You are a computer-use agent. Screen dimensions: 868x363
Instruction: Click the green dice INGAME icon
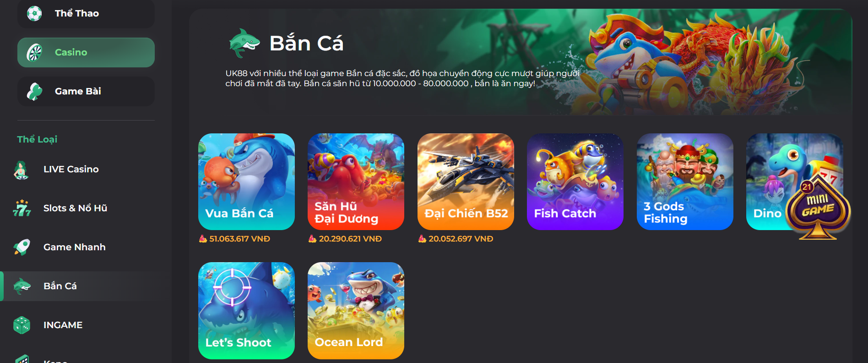22,325
